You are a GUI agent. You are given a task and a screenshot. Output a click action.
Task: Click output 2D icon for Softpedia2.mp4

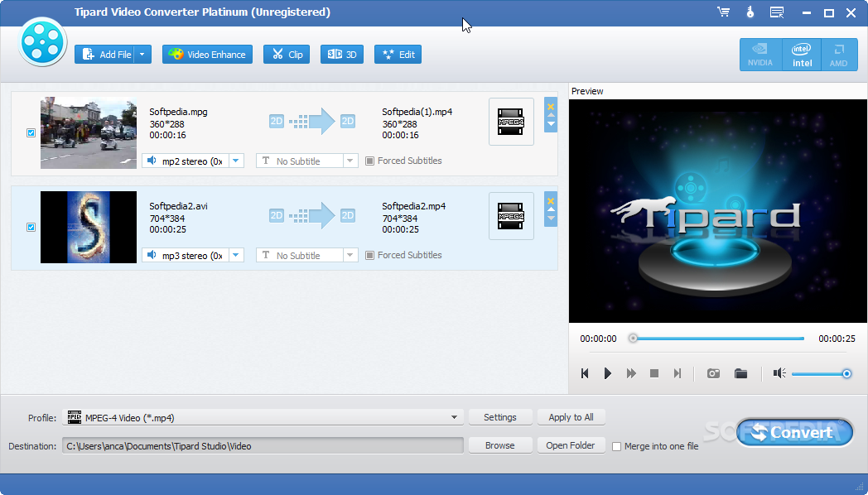[348, 216]
